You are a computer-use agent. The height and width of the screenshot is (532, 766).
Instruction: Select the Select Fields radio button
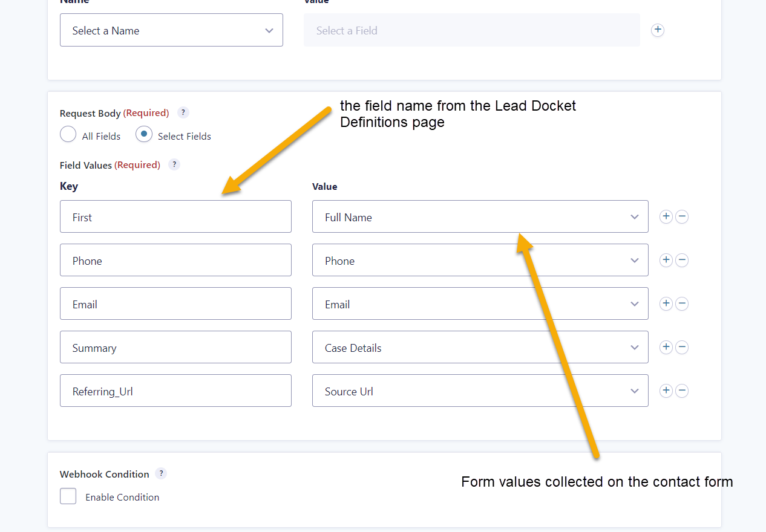(143, 134)
